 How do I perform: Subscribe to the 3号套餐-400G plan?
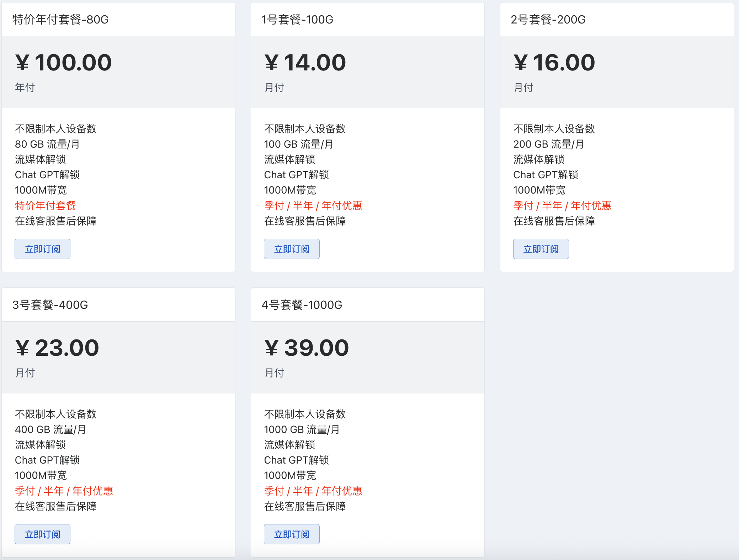[42, 534]
